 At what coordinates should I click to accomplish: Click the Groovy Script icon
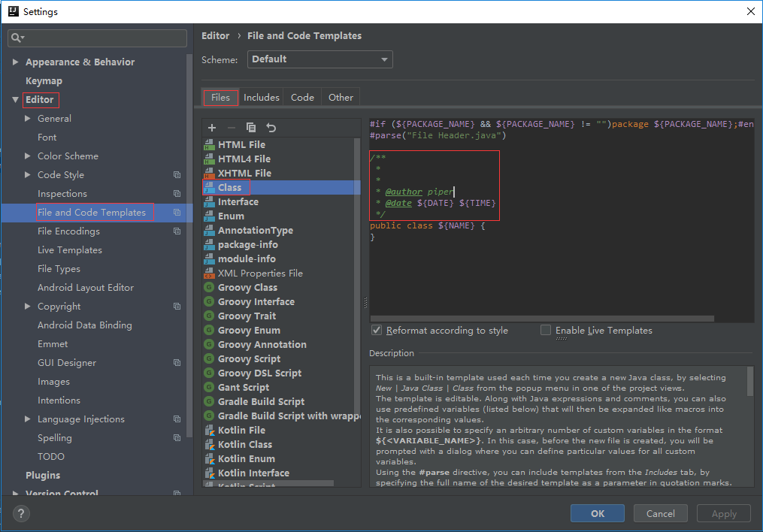pyautogui.click(x=209, y=359)
